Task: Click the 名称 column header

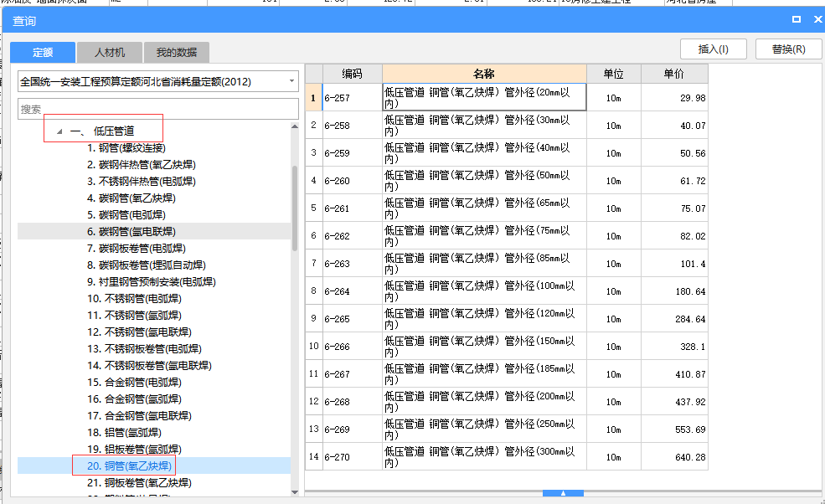Action: pos(484,74)
